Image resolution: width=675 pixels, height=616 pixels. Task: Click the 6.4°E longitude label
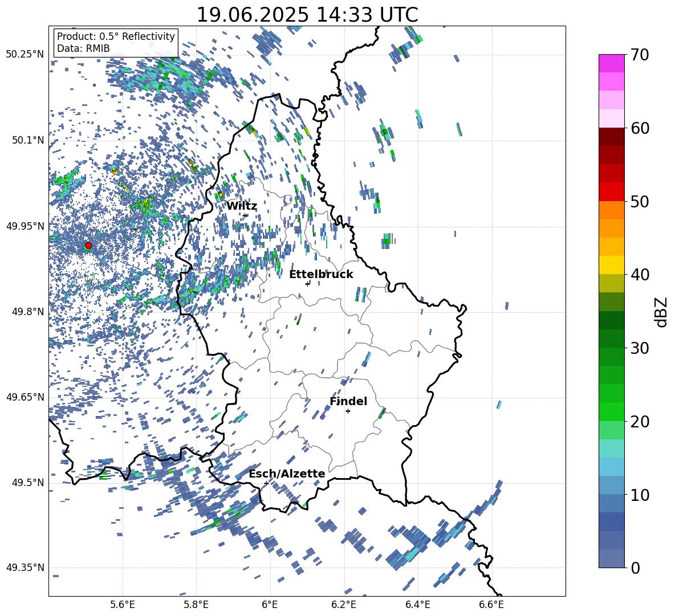point(417,605)
